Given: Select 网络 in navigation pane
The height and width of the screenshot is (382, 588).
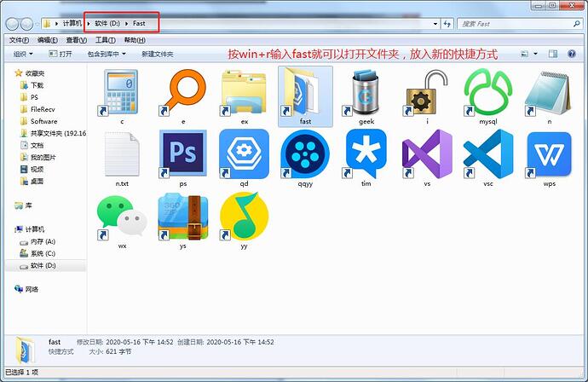Looking at the screenshot, I should 26,289.
